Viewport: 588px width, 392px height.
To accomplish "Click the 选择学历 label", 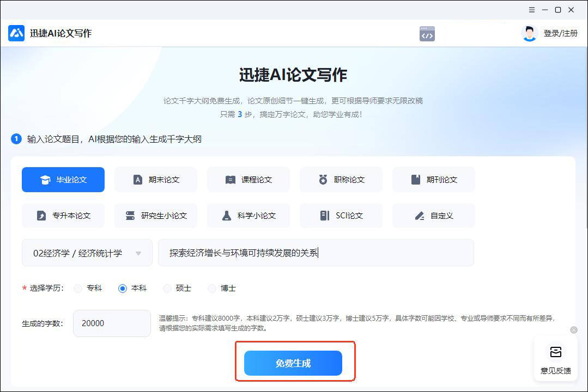I will [x=46, y=288].
